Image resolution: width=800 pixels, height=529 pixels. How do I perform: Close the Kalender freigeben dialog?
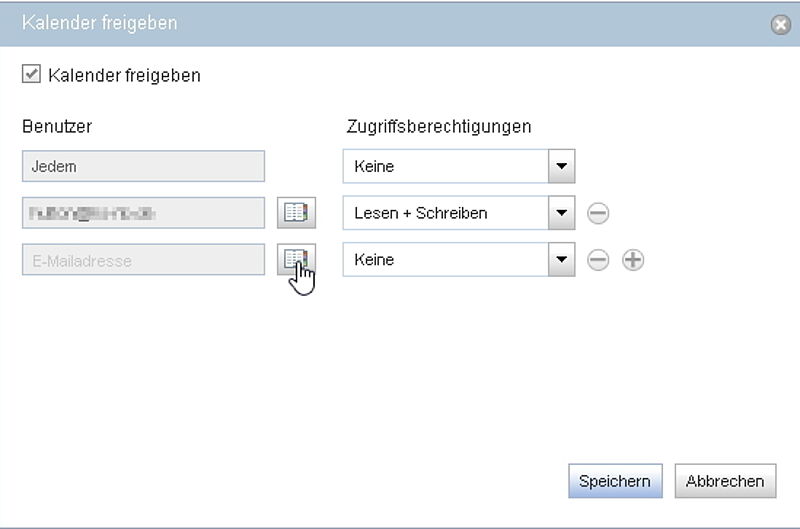tap(781, 24)
